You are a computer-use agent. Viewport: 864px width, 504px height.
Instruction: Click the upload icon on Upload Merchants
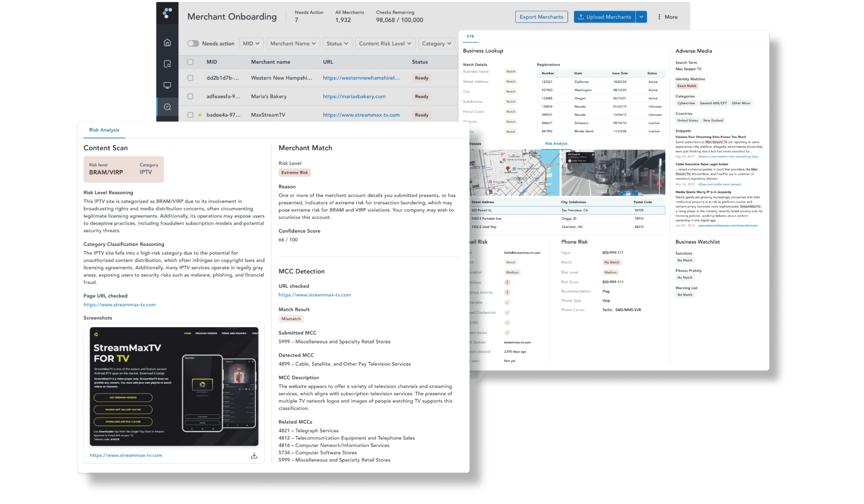[x=581, y=17]
